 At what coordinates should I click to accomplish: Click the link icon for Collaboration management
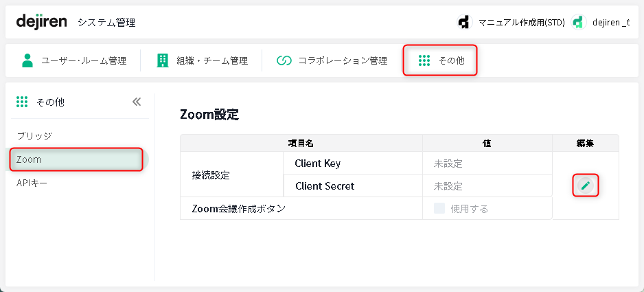284,60
